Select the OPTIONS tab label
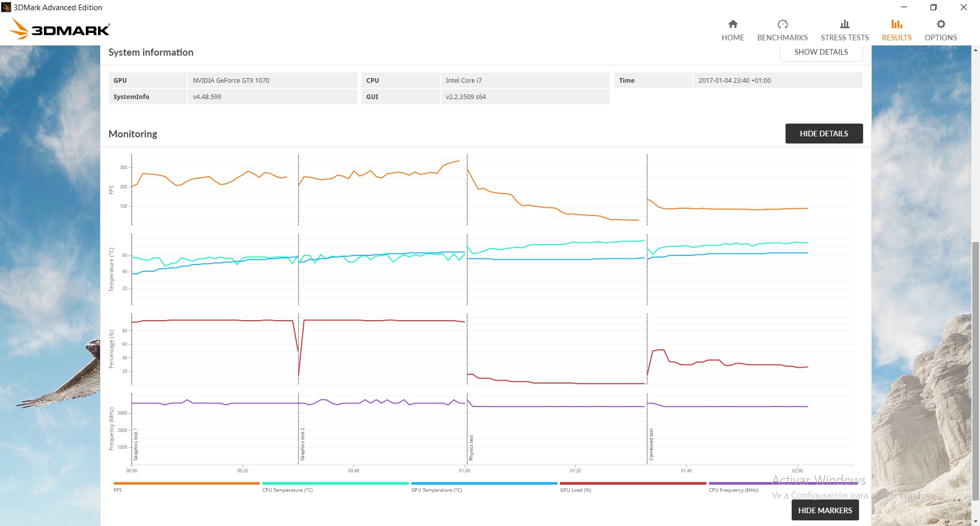 pos(941,38)
